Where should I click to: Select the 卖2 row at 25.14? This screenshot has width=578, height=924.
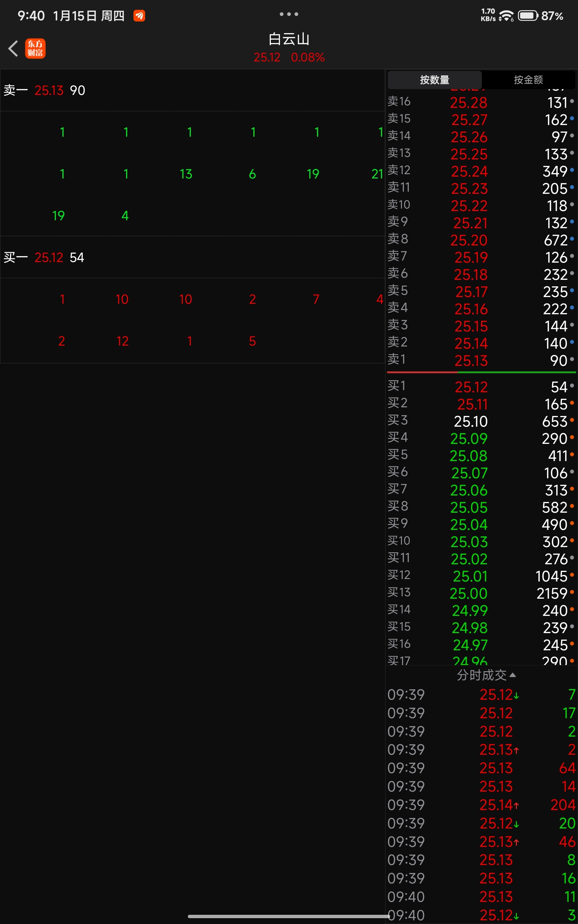pyautogui.click(x=481, y=343)
